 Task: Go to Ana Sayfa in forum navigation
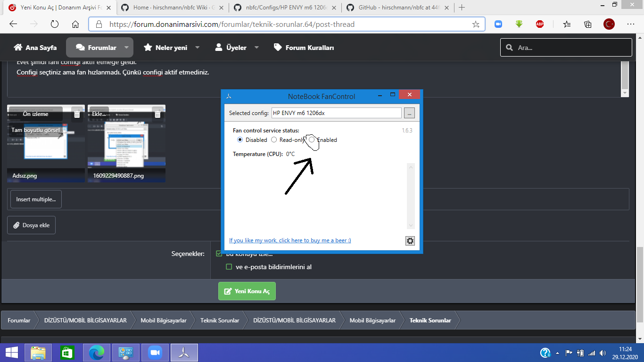[x=35, y=48]
